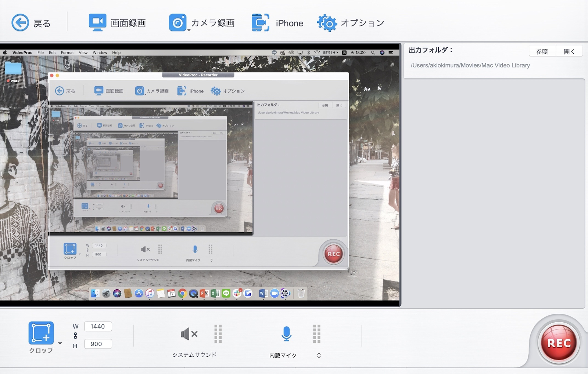Open QuickTime Player from the previewed Dock
Screen dimensions: 588x374
point(193,293)
